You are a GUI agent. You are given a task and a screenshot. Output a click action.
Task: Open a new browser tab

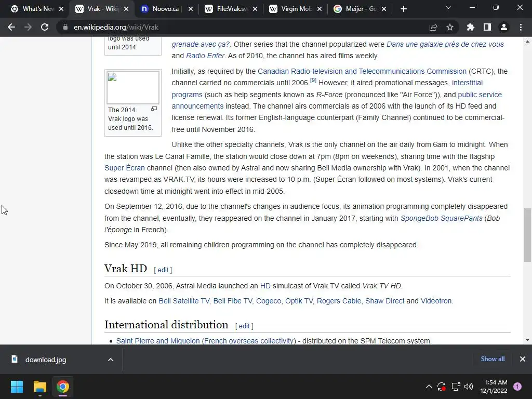tap(403, 9)
